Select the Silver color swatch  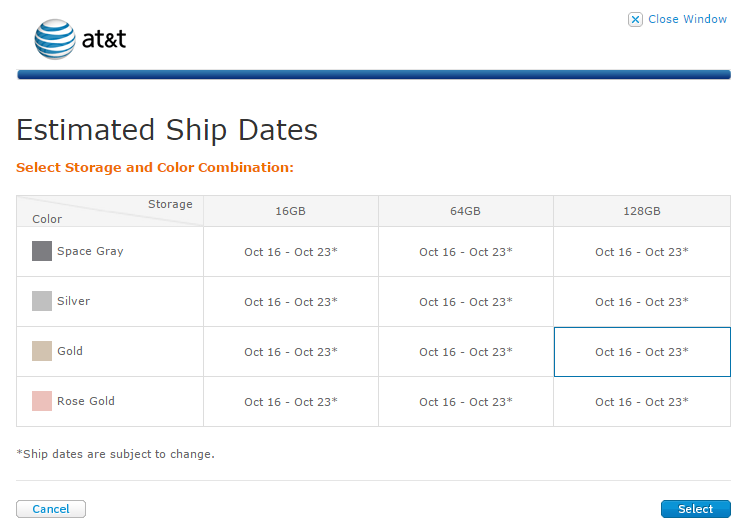click(42, 301)
